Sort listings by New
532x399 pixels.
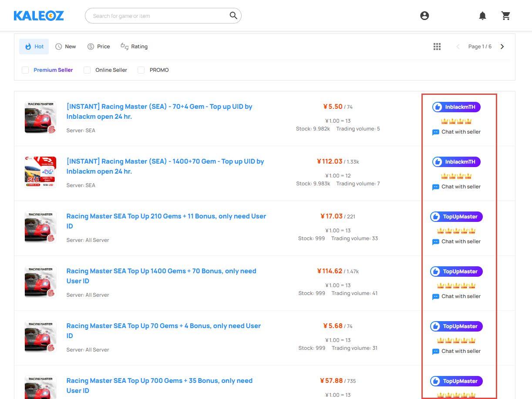point(65,47)
